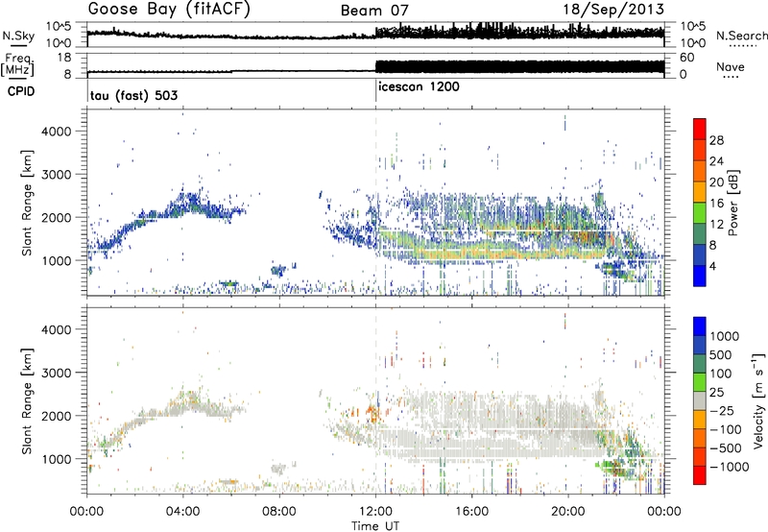Image resolution: width=768 pixels, height=532 pixels.
Task: Pick the yellow segment of power colorbar
Action: (x=700, y=192)
